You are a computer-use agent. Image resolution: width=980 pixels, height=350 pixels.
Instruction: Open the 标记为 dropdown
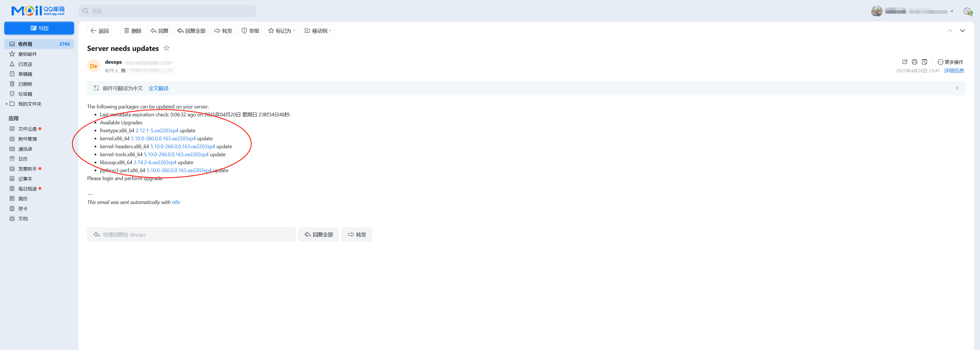(281, 31)
